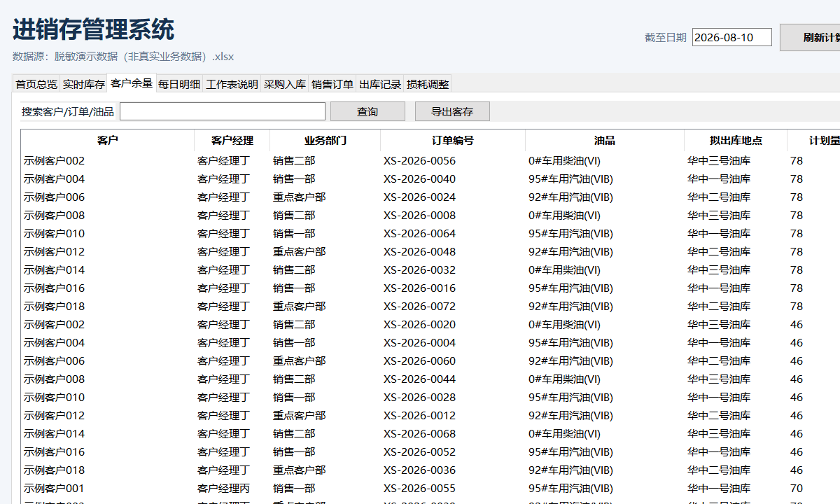This screenshot has height=504, width=840.
Task: Click 0#车用柴油(VI) in the XS-2026-0008 row
Action: pos(564,215)
